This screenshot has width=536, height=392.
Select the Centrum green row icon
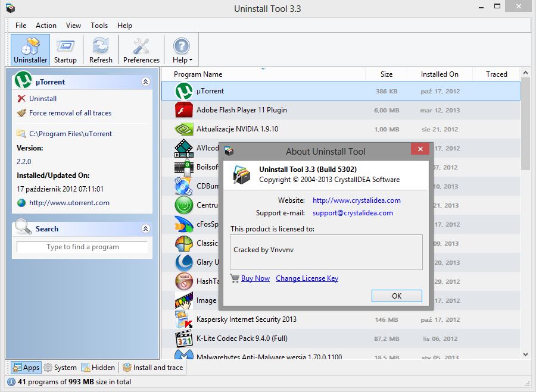(x=184, y=205)
